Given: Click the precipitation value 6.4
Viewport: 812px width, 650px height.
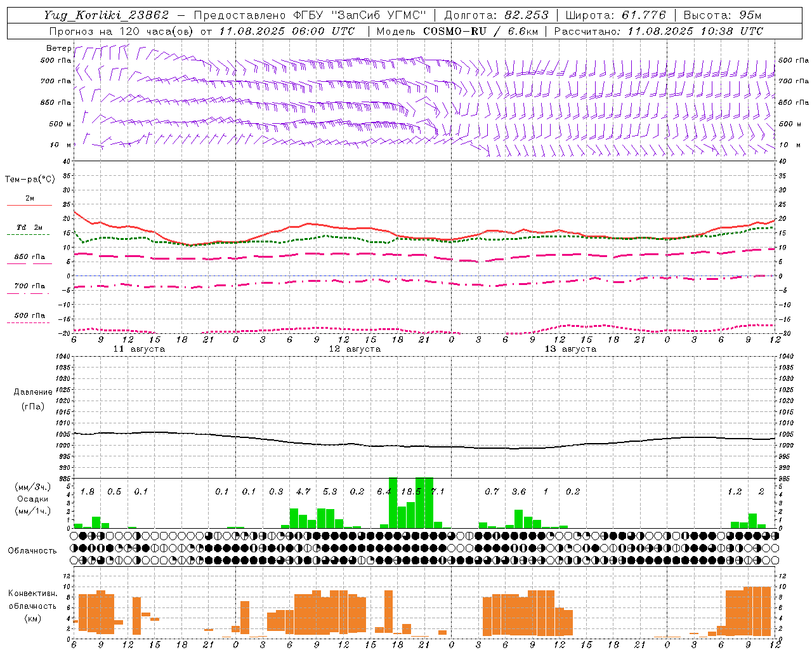Looking at the screenshot, I should point(384,491).
